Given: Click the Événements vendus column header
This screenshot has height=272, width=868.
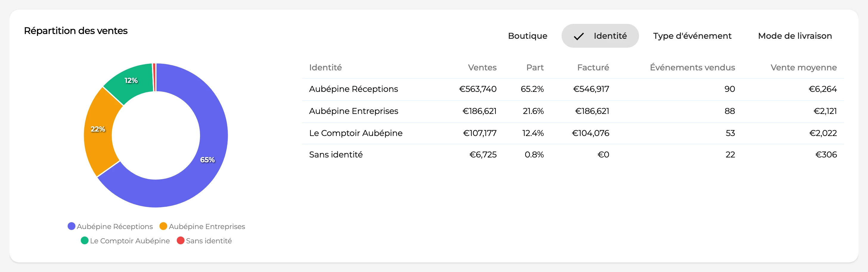Looking at the screenshot, I should pyautogui.click(x=692, y=67).
